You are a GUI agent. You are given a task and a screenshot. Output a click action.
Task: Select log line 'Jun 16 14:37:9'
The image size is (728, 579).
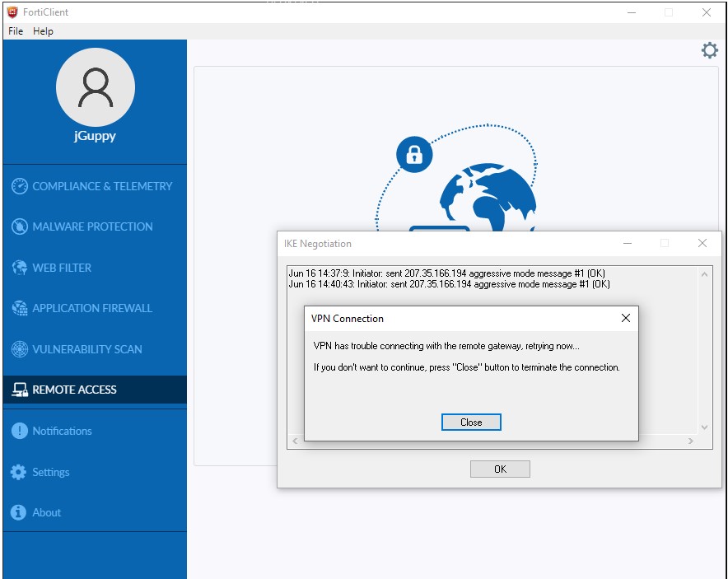pyautogui.click(x=446, y=273)
